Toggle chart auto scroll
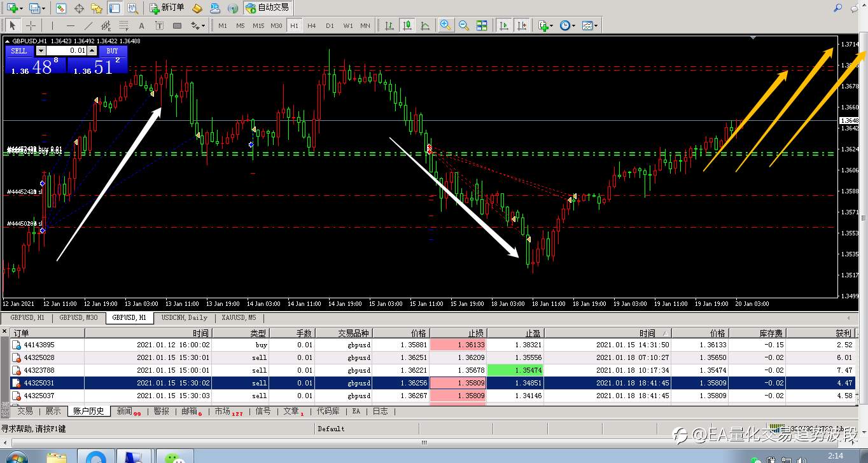 pos(504,25)
